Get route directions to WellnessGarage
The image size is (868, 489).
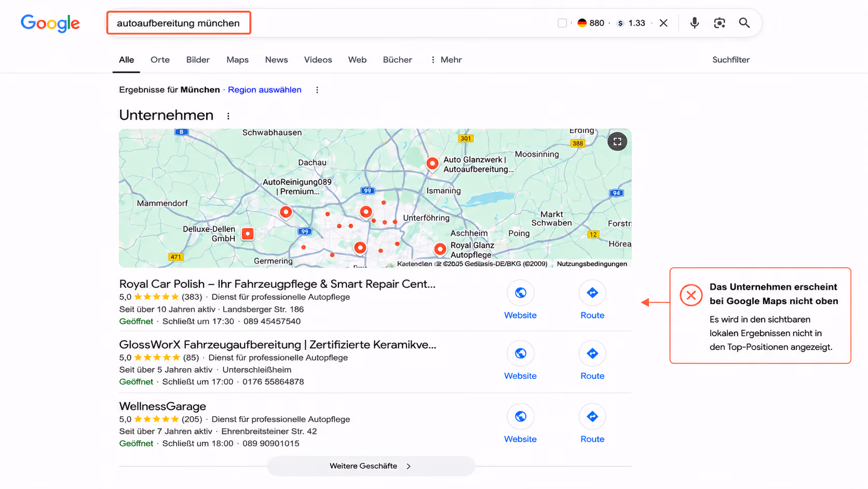(x=592, y=416)
